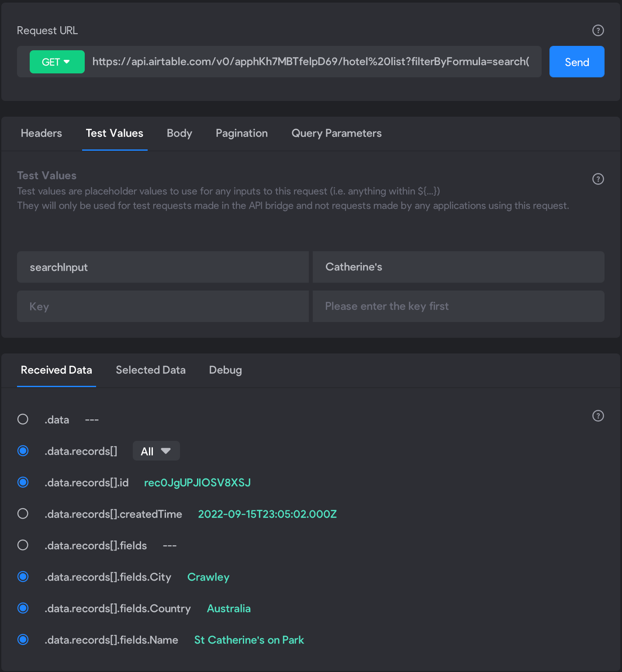The image size is (622, 672).
Task: Toggle the .data.records[].fields.Name radio button
Action: coord(23,640)
